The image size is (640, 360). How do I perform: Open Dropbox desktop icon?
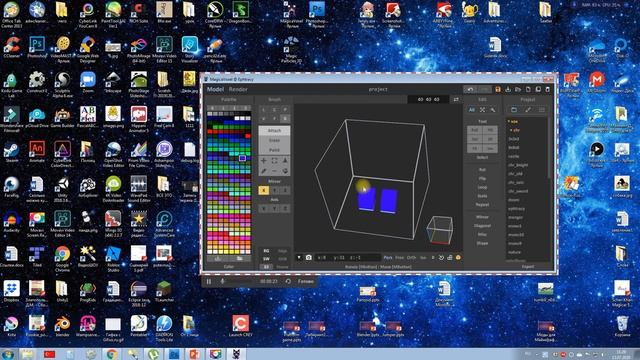pyautogui.click(x=11, y=291)
